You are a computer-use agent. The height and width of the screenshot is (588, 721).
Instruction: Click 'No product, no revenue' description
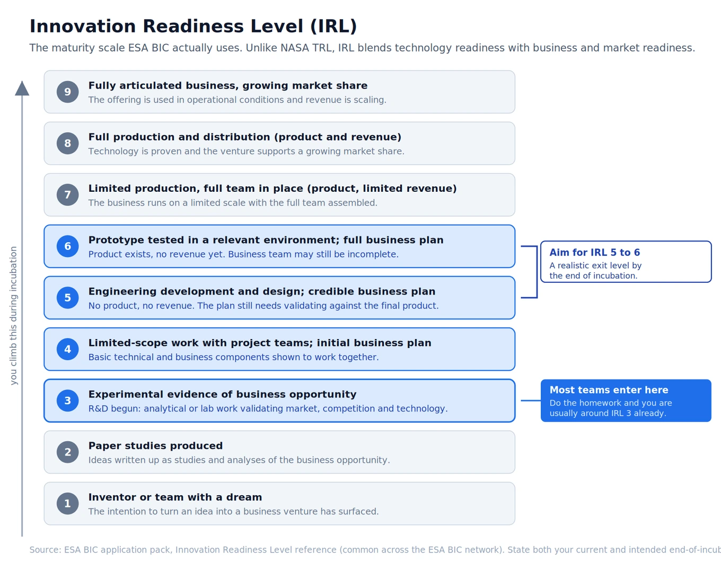263,306
